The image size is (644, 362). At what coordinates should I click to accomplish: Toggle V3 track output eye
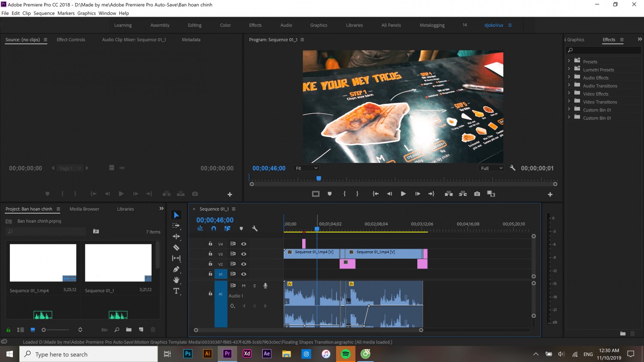[x=243, y=254]
